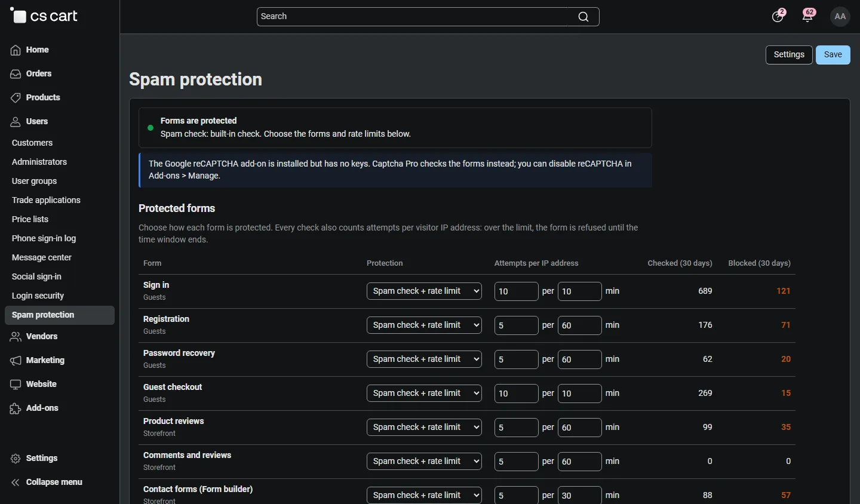Open Contact forms protection dropdown
Screen dimensions: 860x504
(x=424, y=495)
